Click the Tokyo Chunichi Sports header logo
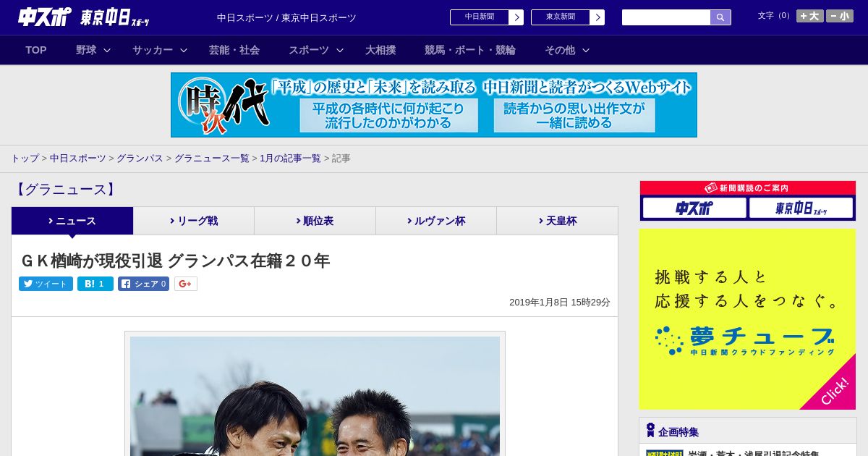The height and width of the screenshot is (456, 868). [x=116, y=18]
